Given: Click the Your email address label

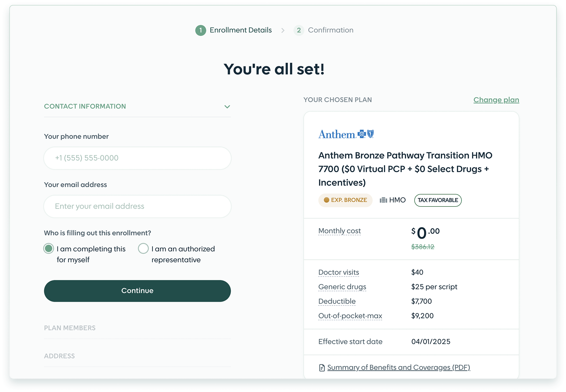Looking at the screenshot, I should (x=76, y=185).
